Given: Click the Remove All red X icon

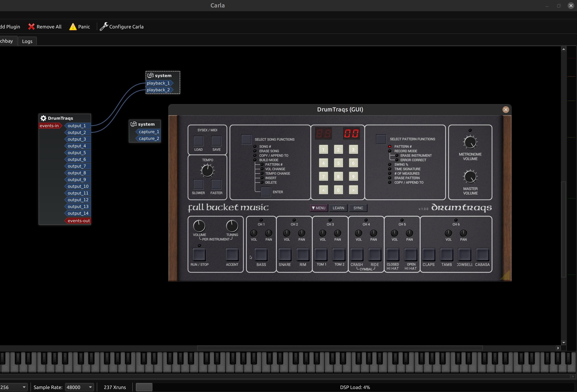Looking at the screenshot, I should tap(31, 27).
